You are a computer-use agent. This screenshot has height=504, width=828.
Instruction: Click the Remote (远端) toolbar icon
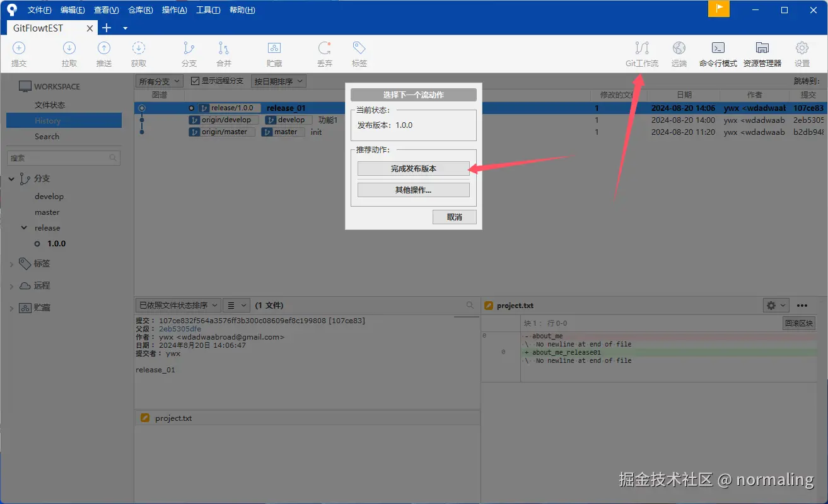679,49
